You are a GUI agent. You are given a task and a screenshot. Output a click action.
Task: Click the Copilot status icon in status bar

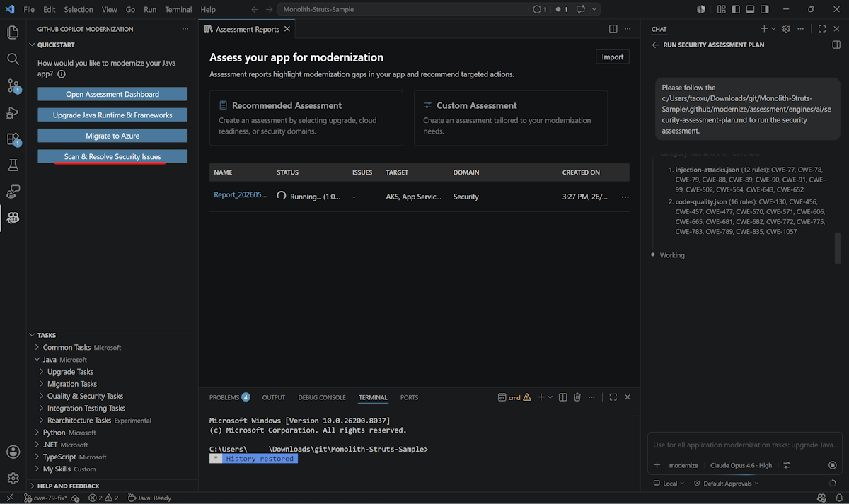coord(821,498)
